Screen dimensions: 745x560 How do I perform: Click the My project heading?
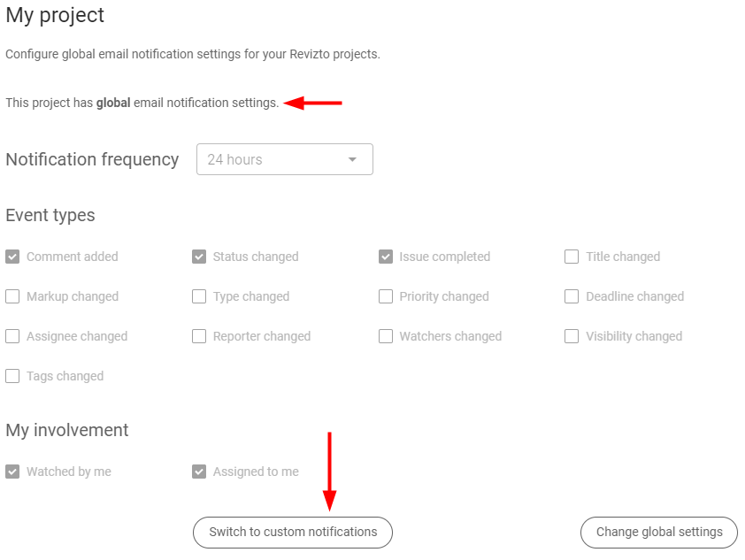tap(55, 15)
